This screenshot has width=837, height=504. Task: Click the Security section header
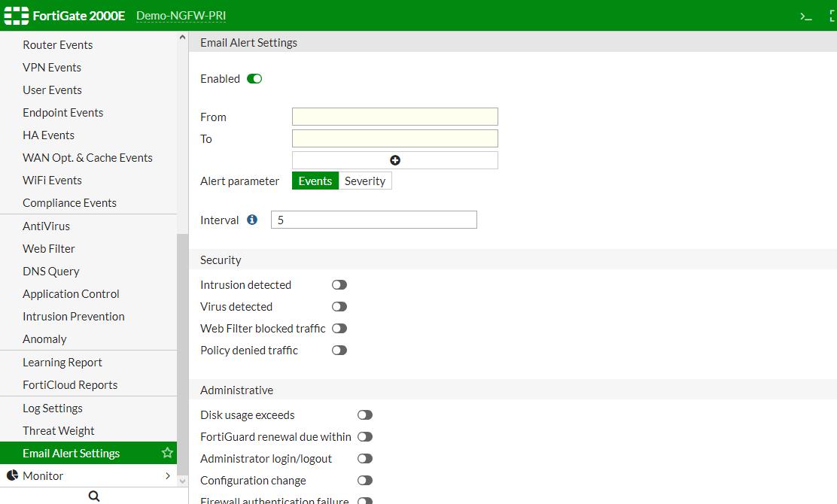[513, 260]
